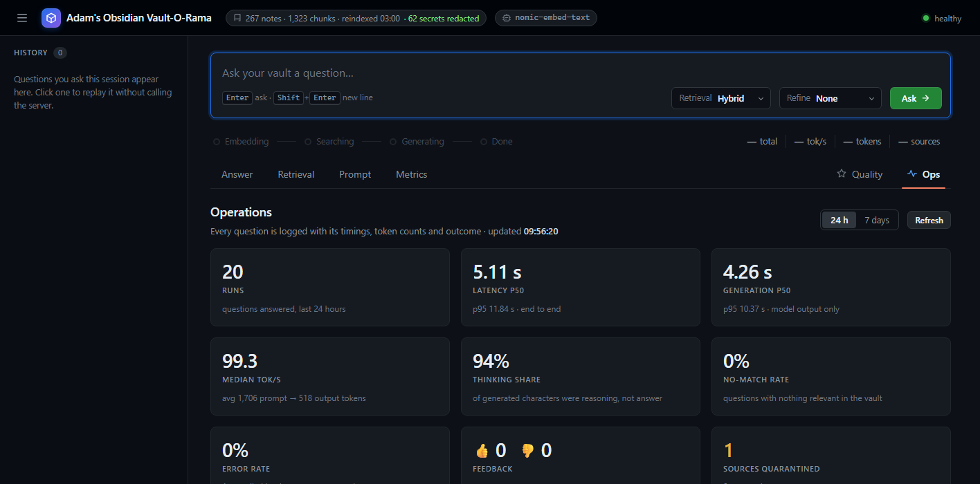Click the green Ask button
The height and width of the screenshot is (484, 980).
point(916,98)
